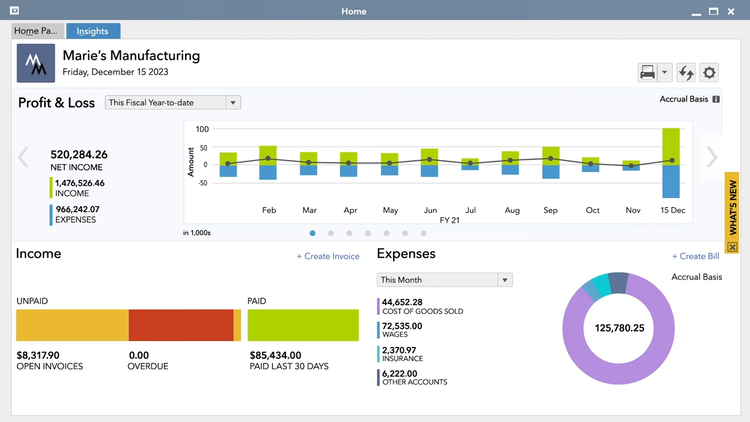The height and width of the screenshot is (422, 750).
Task: Open the window menu icon in title bar
Action: pos(14,10)
